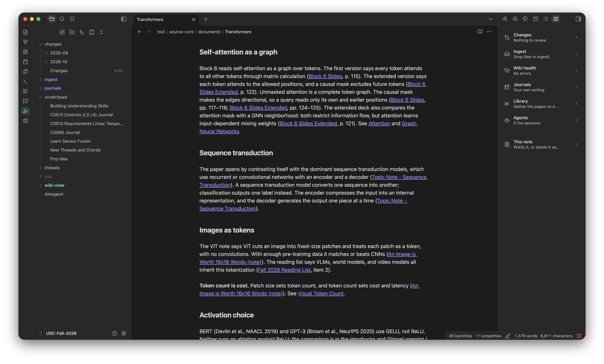Open the outline list pane icon
Viewport: 604px width, 364px height.
click(x=546, y=19)
